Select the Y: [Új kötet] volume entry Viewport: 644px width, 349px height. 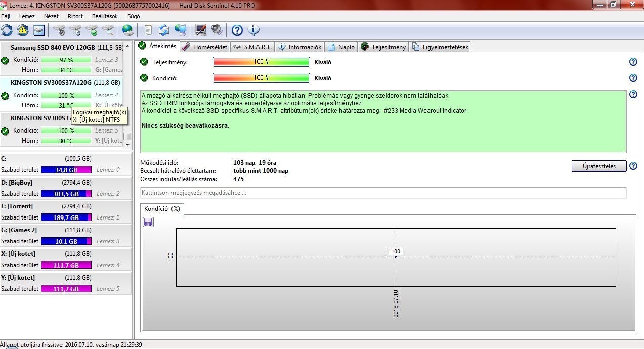coord(65,283)
